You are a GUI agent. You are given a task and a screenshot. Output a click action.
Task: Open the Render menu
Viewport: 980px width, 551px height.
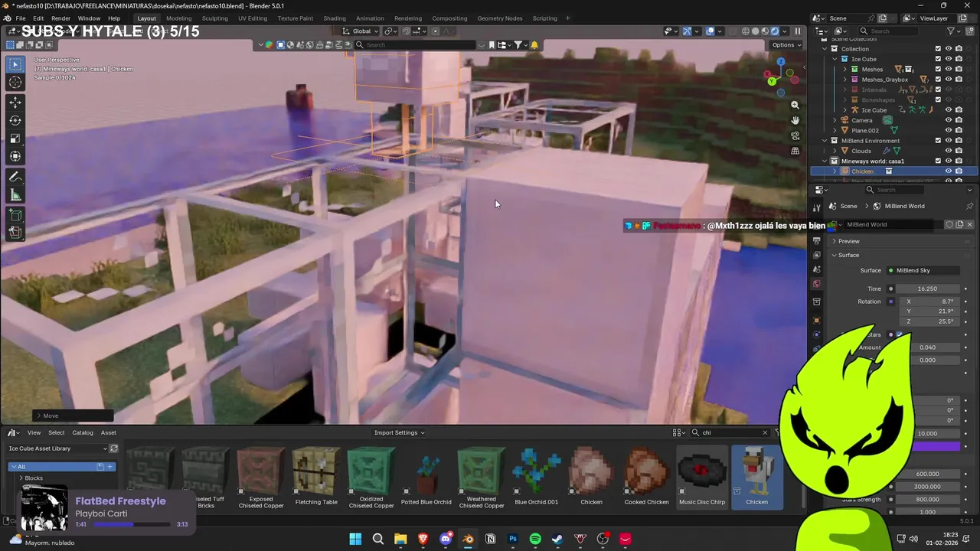pos(60,18)
